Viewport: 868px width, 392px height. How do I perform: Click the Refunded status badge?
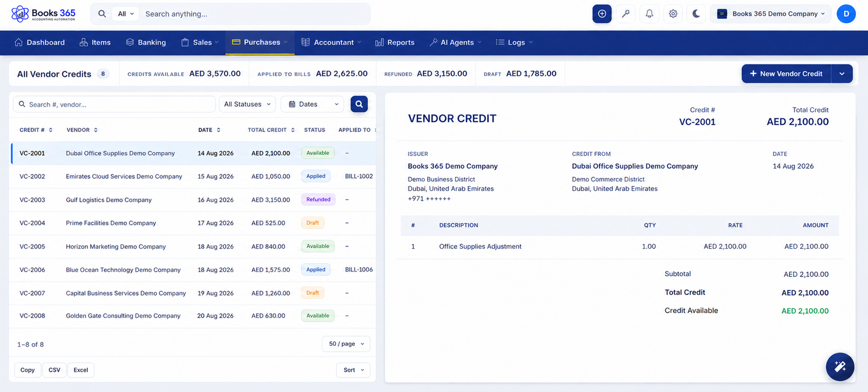[x=318, y=200]
